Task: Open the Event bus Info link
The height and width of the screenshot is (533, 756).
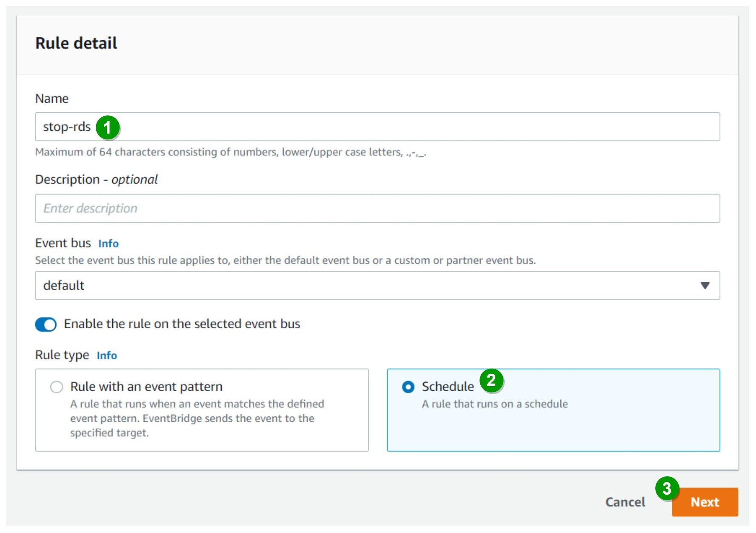Action: pos(108,244)
